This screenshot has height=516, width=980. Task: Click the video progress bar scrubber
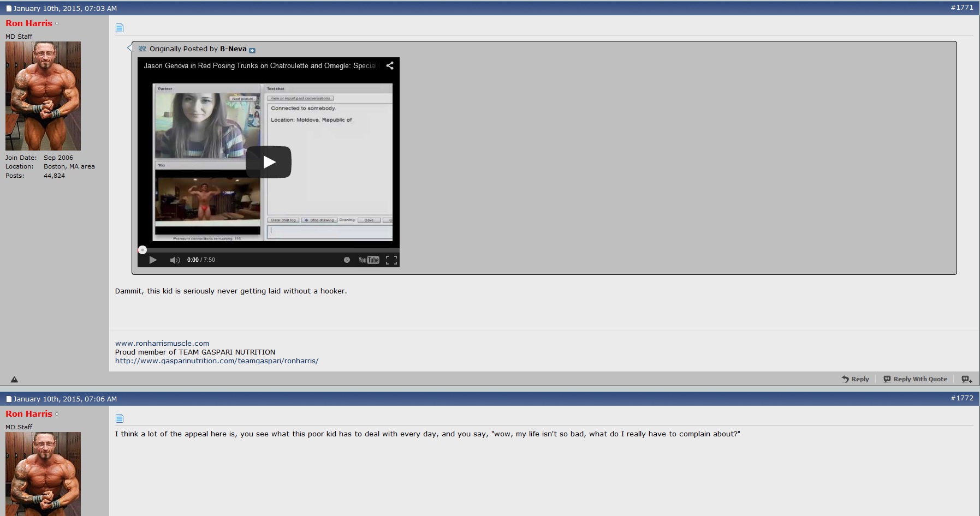coord(142,250)
